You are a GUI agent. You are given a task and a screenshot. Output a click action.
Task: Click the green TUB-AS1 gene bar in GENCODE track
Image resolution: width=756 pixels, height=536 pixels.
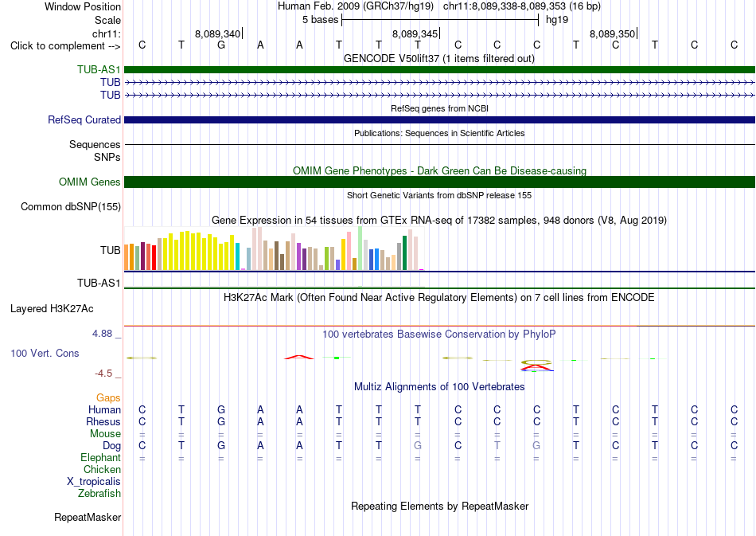click(x=439, y=69)
